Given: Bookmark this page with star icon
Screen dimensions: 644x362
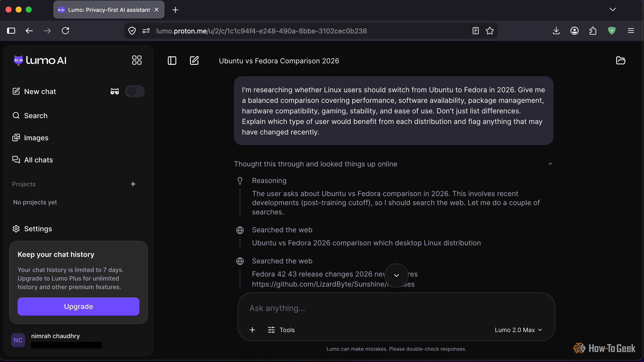Looking at the screenshot, I should tap(490, 31).
